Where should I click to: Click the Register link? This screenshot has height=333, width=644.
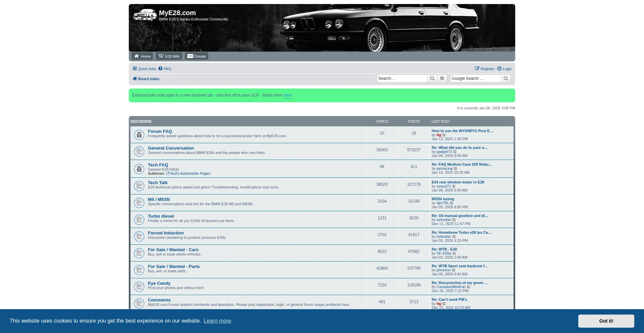tap(485, 69)
